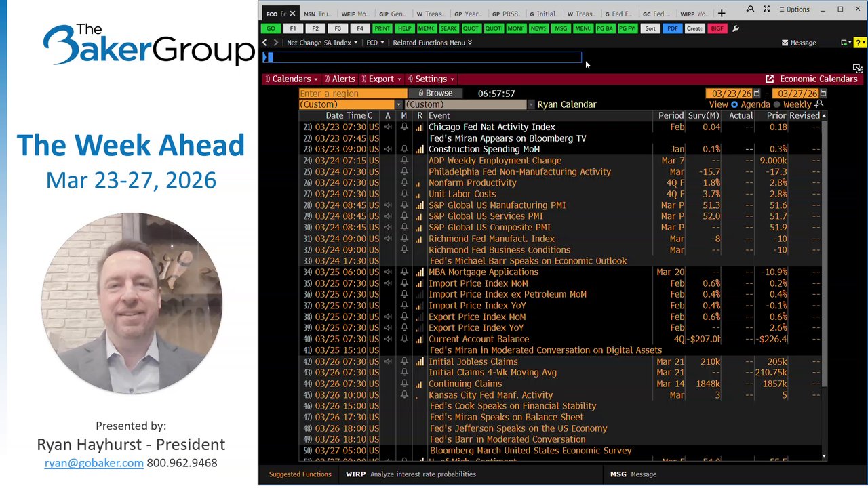Click the ryan@gobaker.com email link

click(94, 463)
